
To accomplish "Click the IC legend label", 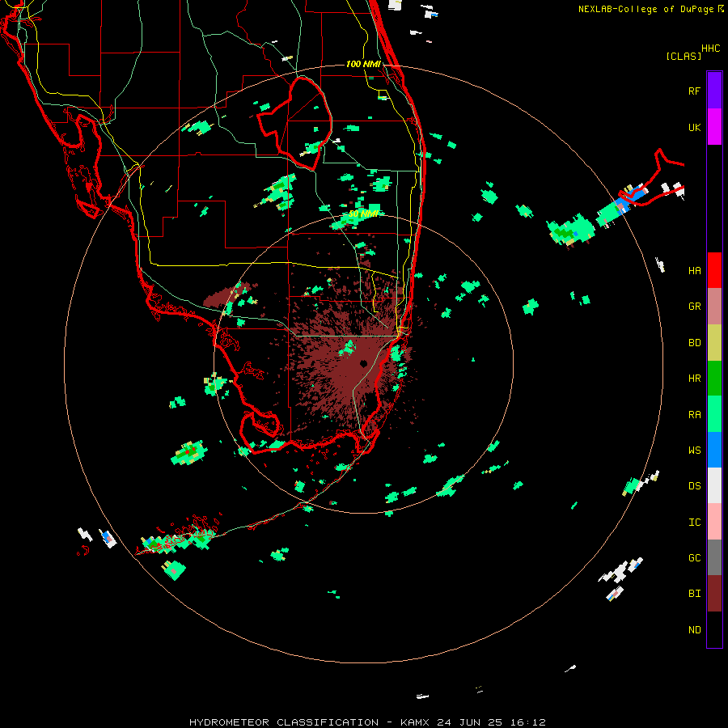I will coord(694,523).
